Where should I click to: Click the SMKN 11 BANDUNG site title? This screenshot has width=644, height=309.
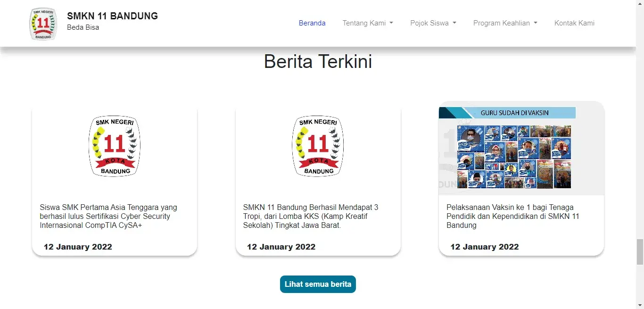(x=112, y=16)
